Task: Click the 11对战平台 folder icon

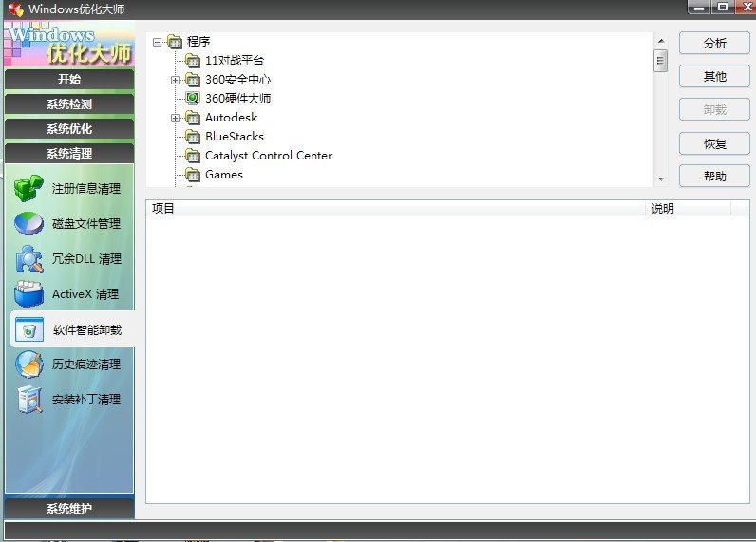Action: (193, 61)
